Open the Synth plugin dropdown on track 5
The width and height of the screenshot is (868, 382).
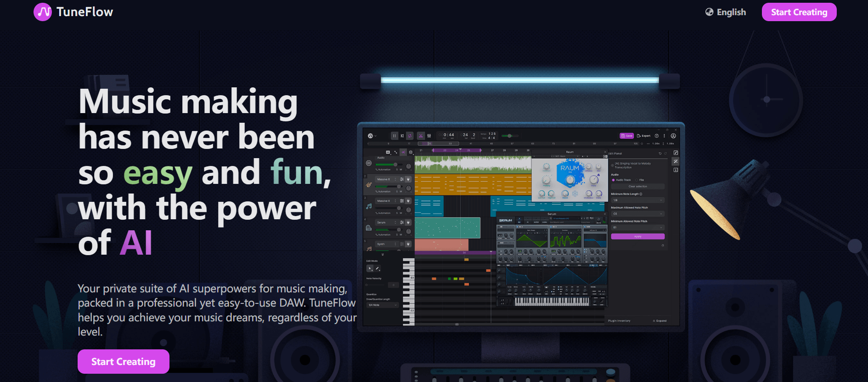[386, 244]
